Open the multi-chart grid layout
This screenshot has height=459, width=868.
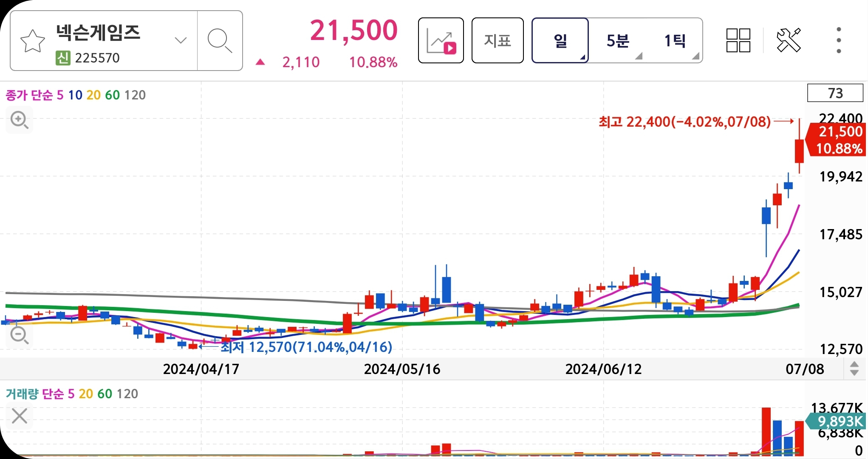point(738,41)
